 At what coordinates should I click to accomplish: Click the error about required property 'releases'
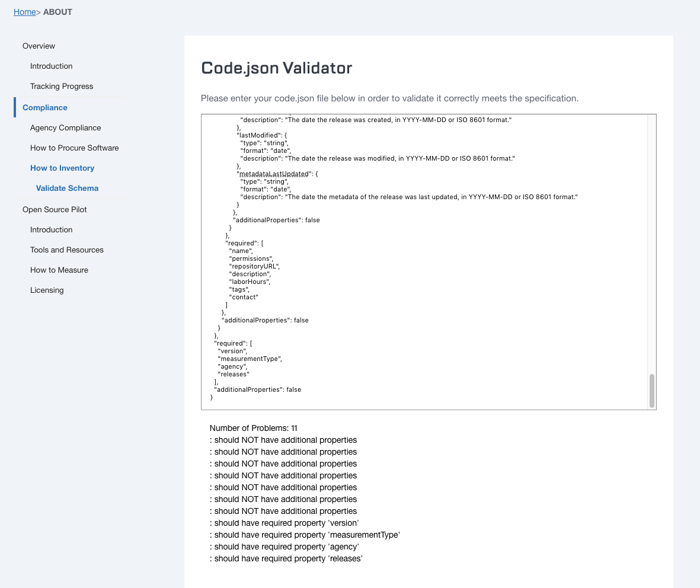click(286, 558)
